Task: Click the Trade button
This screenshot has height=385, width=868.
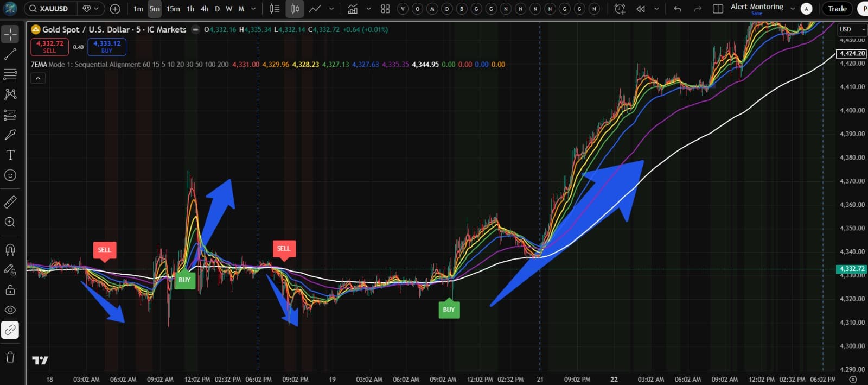Action: (837, 9)
